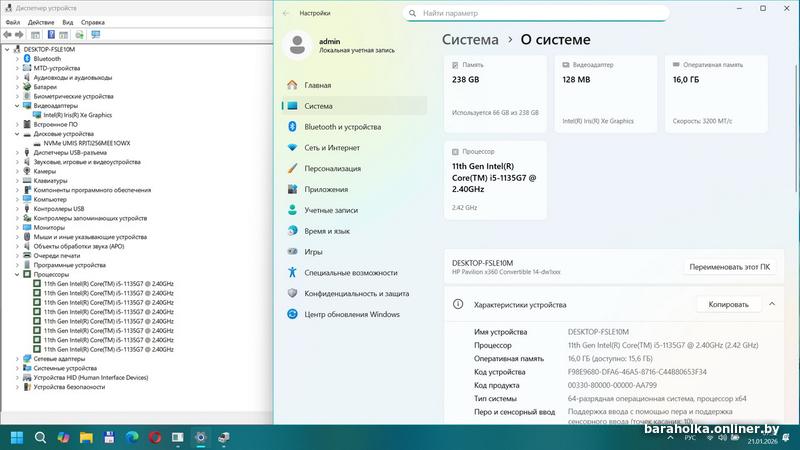Select Bluetooth icon in Settings sidebar
The width and height of the screenshot is (800, 450).
pyautogui.click(x=292, y=127)
